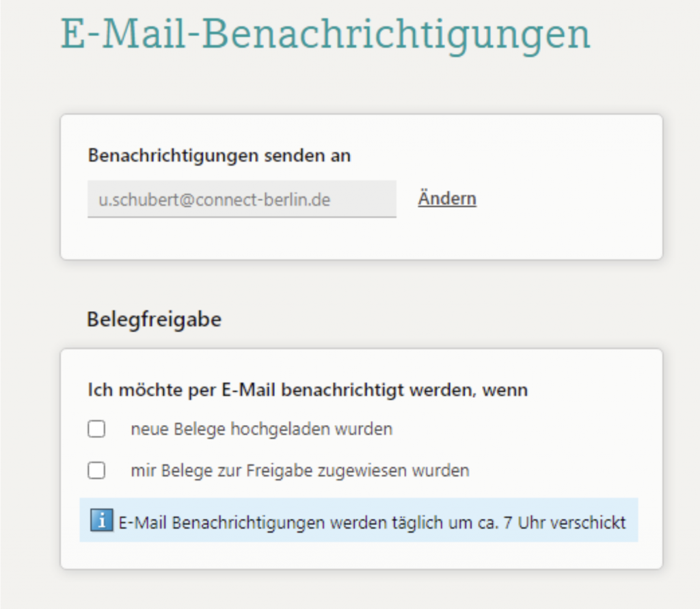Select the Belegfreigabe section heading
This screenshot has width=700, height=609.
pos(154,320)
